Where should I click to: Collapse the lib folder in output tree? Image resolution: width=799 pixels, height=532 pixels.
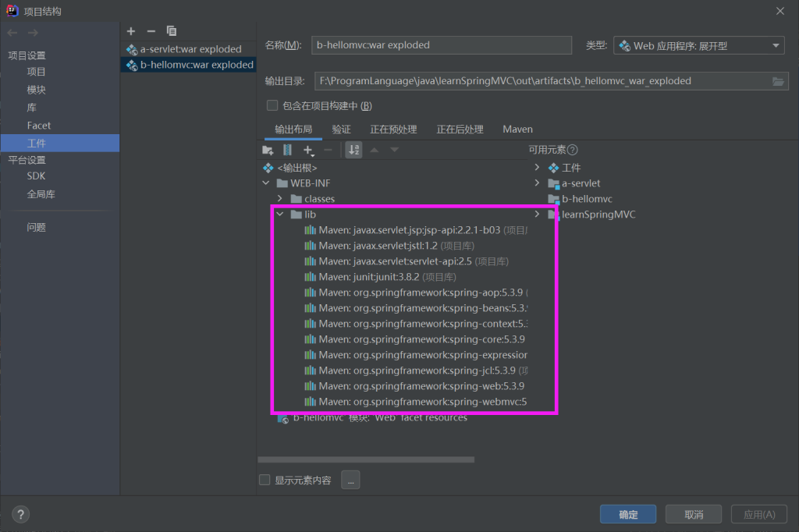[280, 215]
